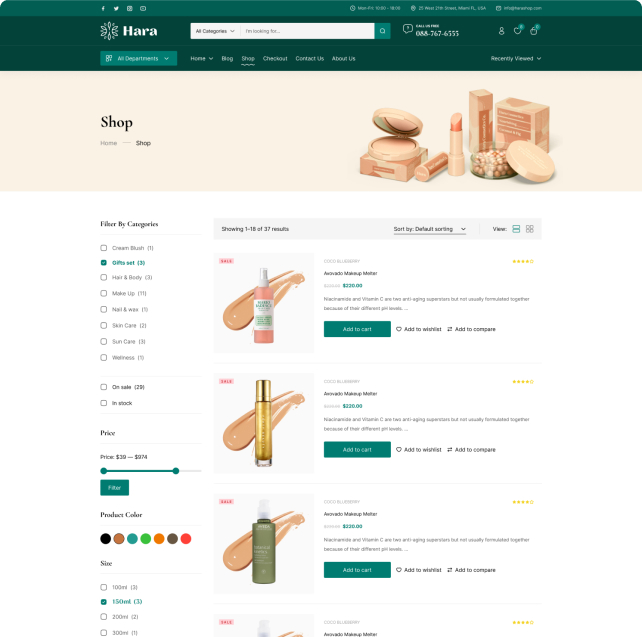Click the business hours clock icon
The height and width of the screenshot is (637, 642).
pos(353,8)
